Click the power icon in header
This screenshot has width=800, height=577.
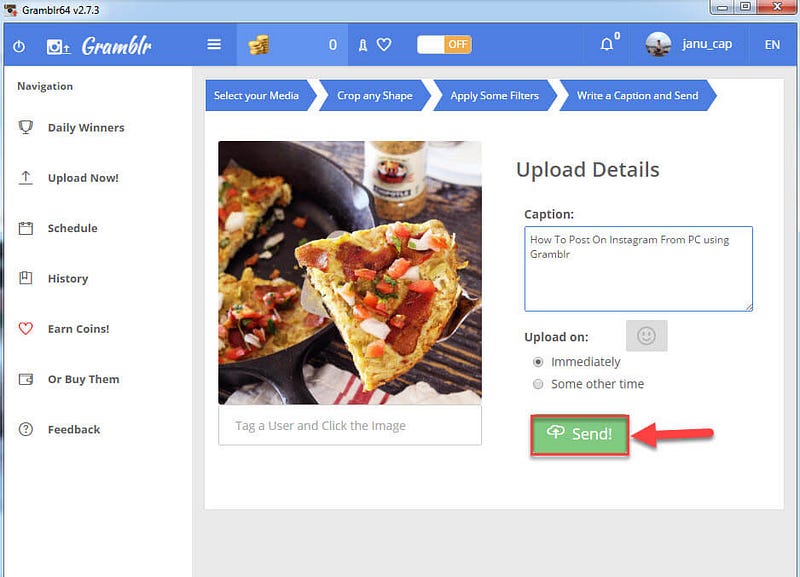[x=19, y=46]
